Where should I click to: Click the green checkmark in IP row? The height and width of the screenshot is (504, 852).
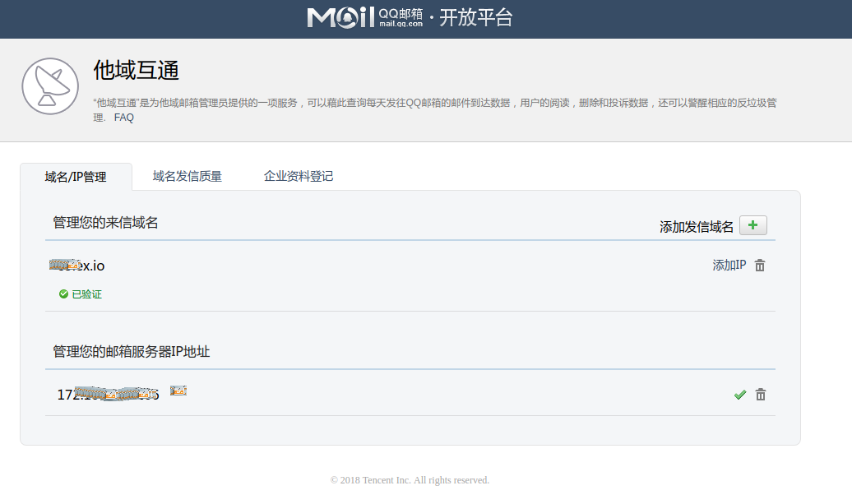(739, 395)
